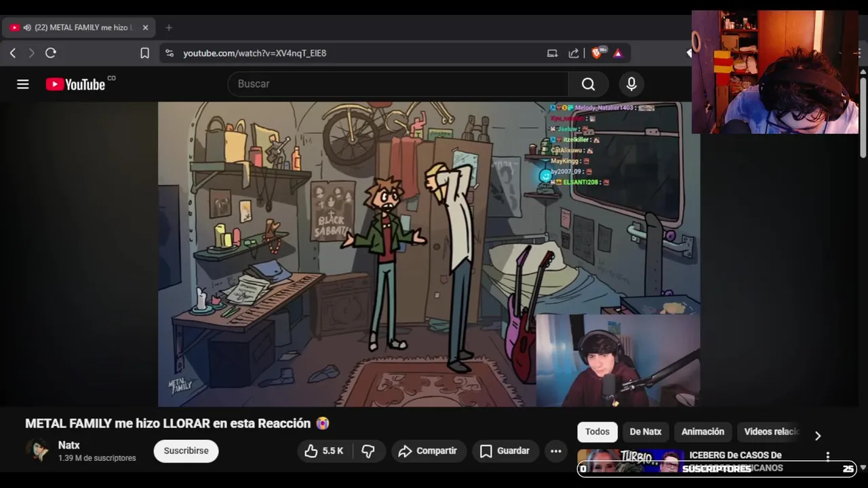Click the youtube.com address bar URL

[254, 53]
